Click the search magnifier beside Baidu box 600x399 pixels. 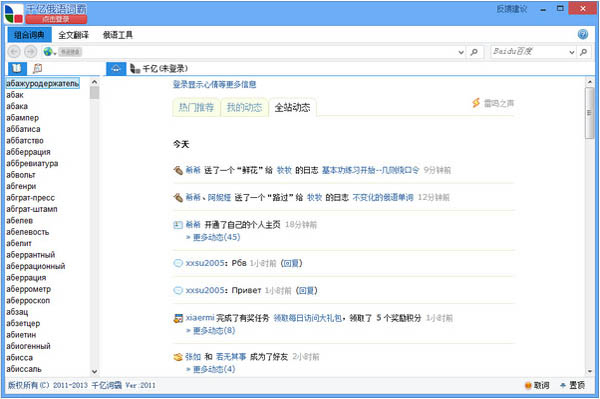[584, 52]
